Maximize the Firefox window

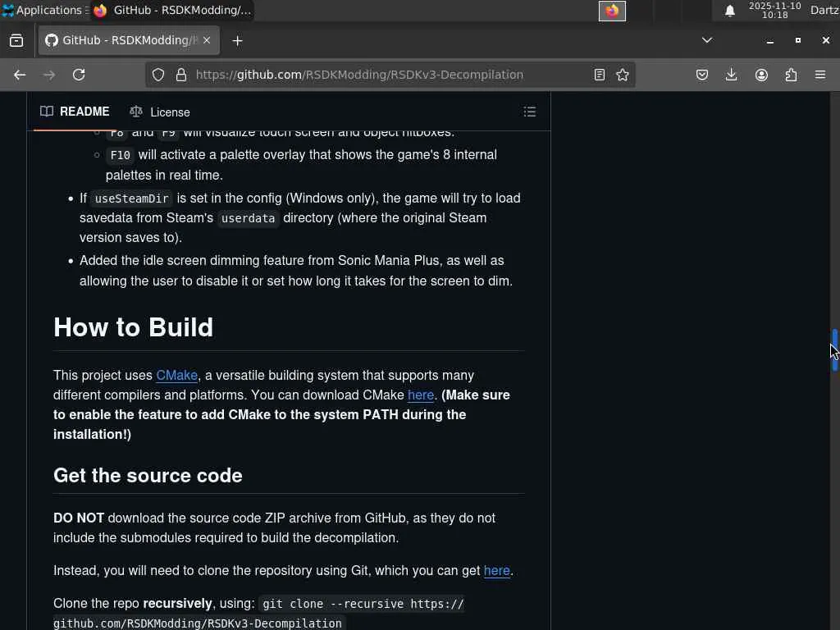coord(797,40)
